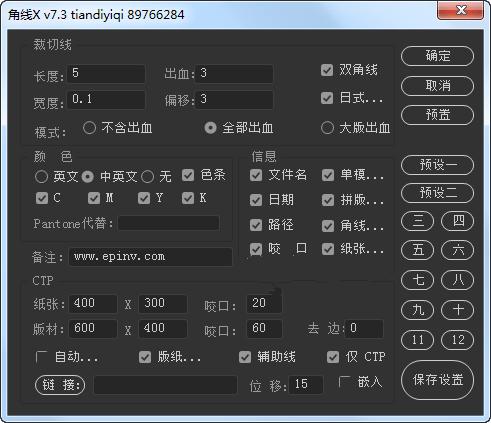Click the 出血 input field
Screen dimensions: 491x423
coord(234,74)
